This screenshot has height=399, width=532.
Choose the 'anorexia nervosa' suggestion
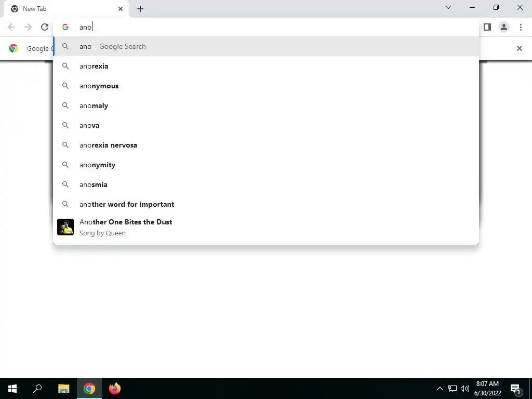[266, 145]
